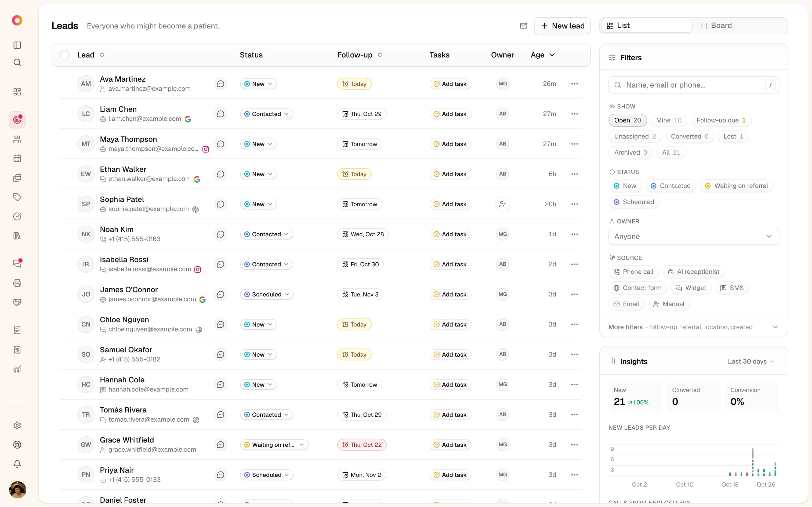Open the Last 30 days insights range dropdown
This screenshot has width=812, height=507.
[x=751, y=361]
